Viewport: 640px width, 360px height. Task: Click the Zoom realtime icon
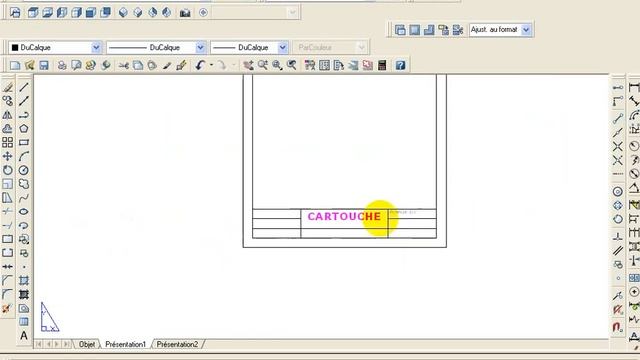[262, 65]
